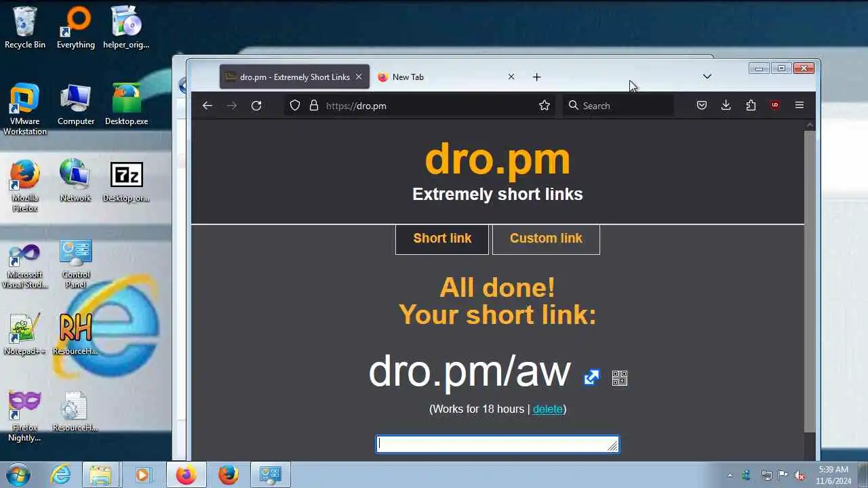Select the Network desktop icon
Screen dimensions: 868x488
pos(75,182)
